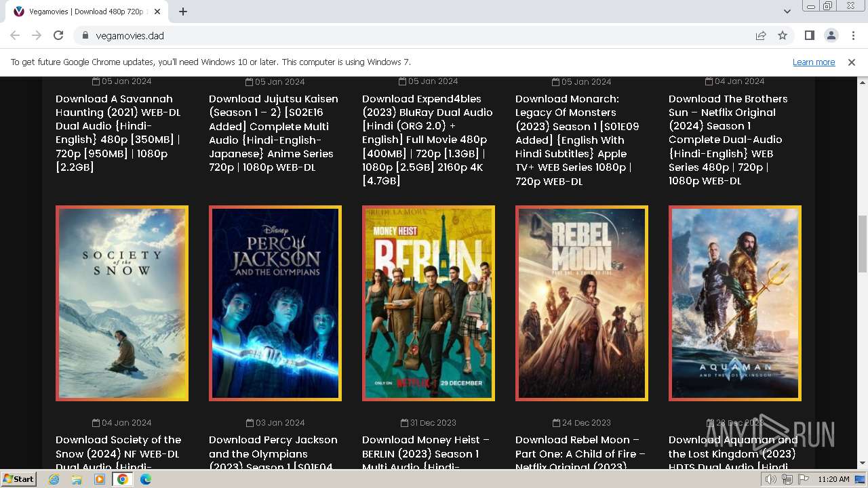Click the 05 Jan 2024 date above Jujutsu Kaisen
Image resolution: width=868 pixels, height=488 pixels.
point(275,81)
